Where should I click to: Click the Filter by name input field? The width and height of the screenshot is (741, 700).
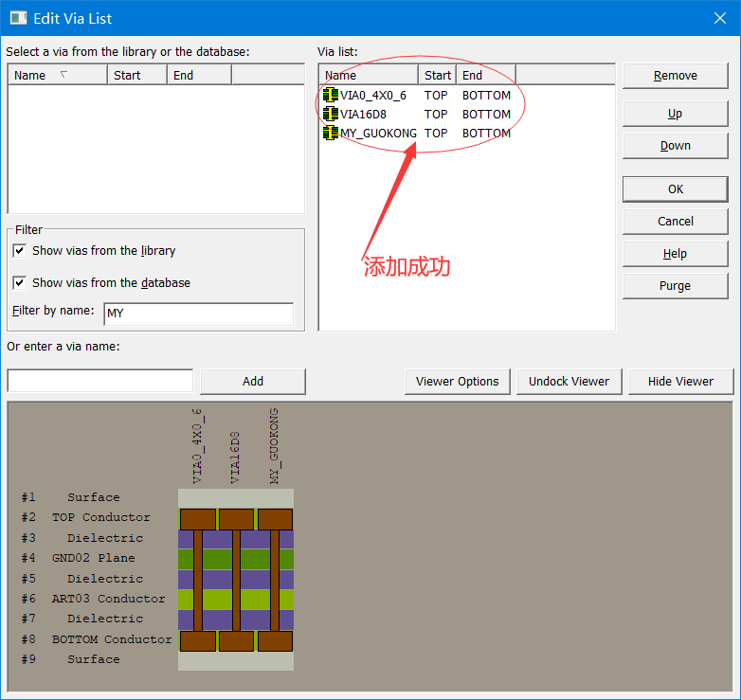point(198,313)
